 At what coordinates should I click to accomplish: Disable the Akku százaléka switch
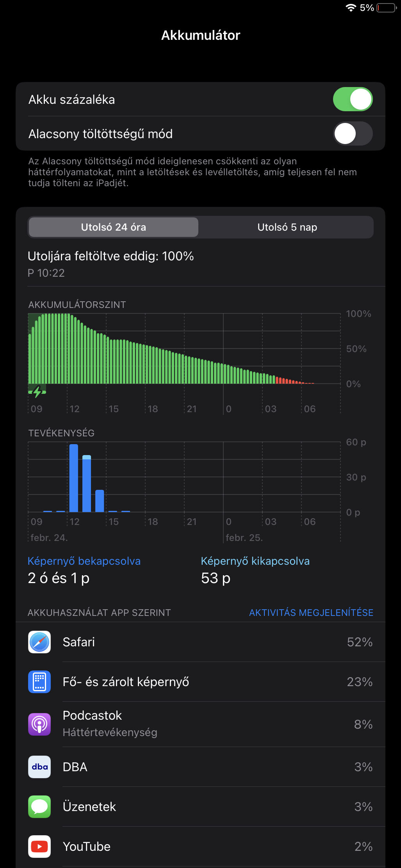(x=353, y=100)
